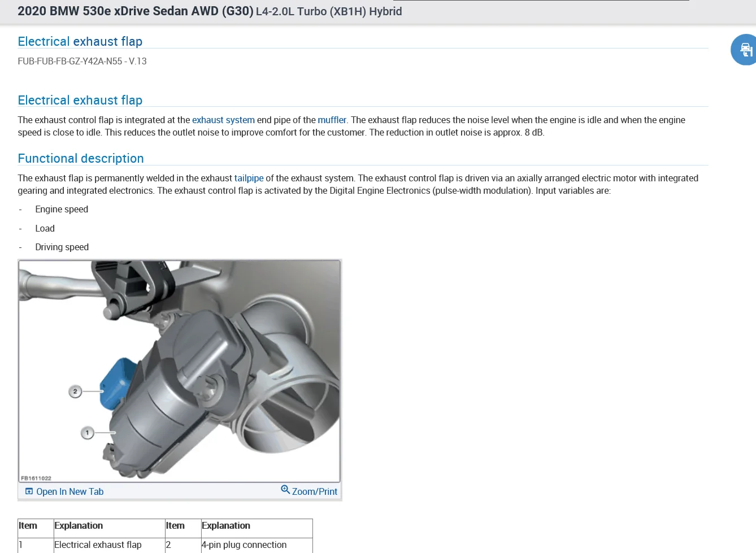Click the first 'Explanation' column header
756x553 pixels.
[109, 528]
